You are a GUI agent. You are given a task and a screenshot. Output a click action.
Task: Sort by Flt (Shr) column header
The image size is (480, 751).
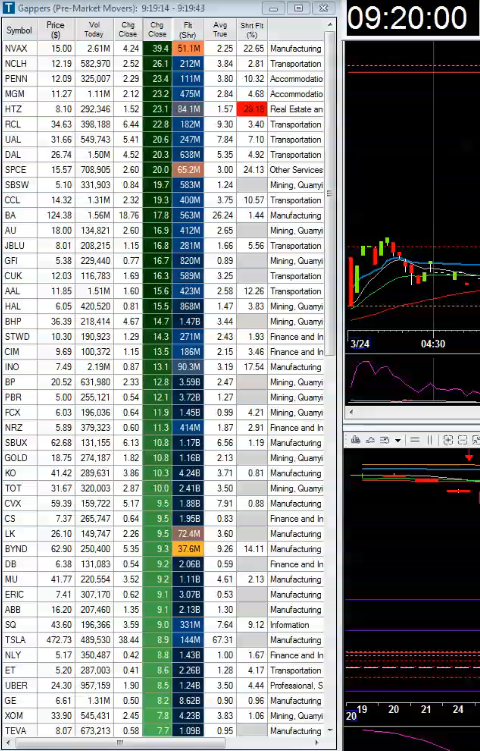point(188,30)
